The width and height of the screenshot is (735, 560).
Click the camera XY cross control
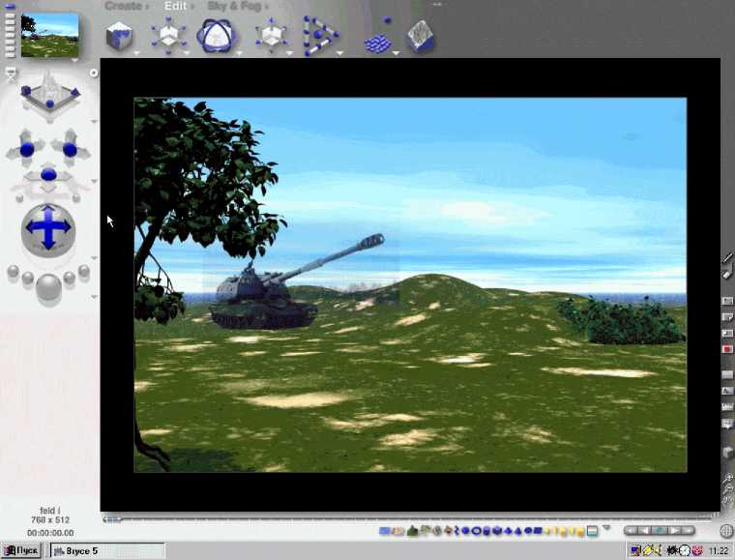tap(26, 149)
